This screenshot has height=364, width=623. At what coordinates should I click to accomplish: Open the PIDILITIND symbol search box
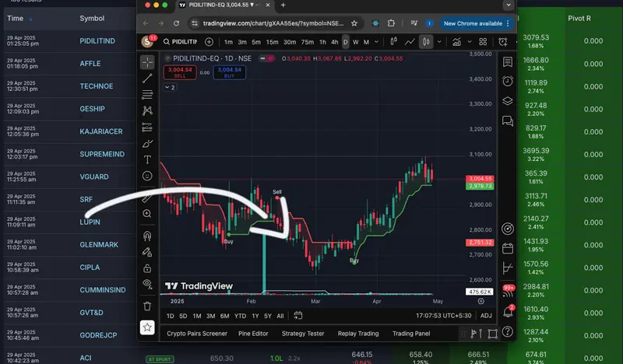(x=180, y=42)
